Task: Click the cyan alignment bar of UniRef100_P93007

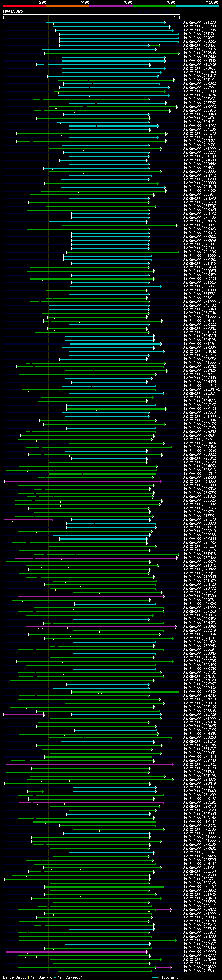Action: 107,833
